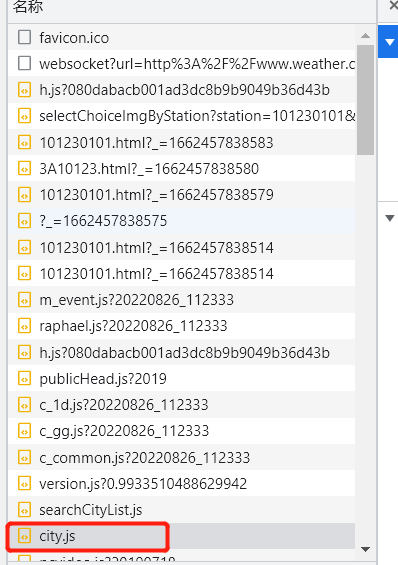The height and width of the screenshot is (565, 398).
Task: Open the c_1d.js?20220826_112333 entry
Action: coord(182,405)
